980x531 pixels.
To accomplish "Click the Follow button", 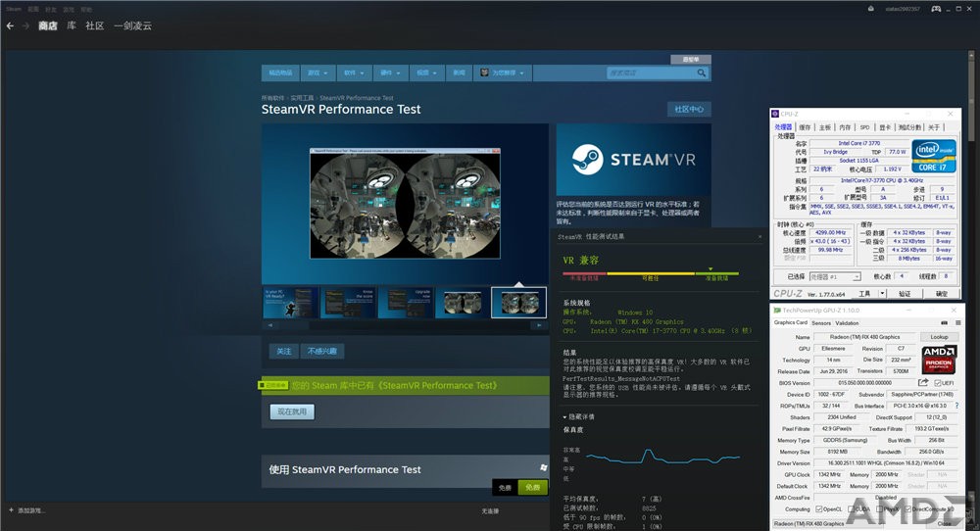I will pos(284,351).
